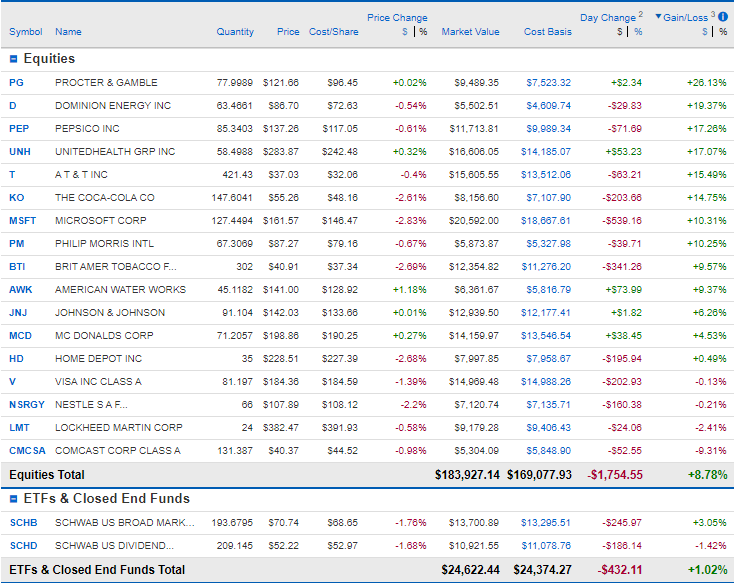Screen dimensions: 734x583
Task: Switch Gain/Loss to dollar view
Action: click(705, 32)
